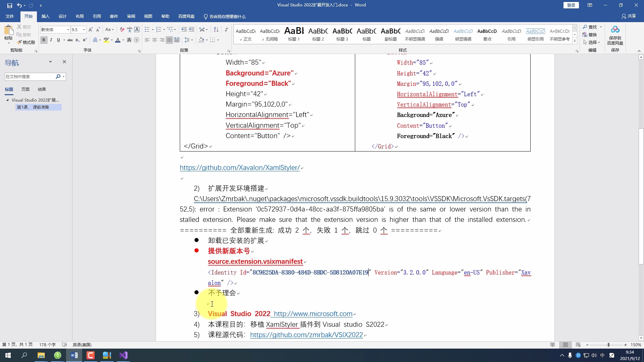Open the 审阅 ribbon tab
Image resolution: width=644 pixels, height=362 pixels.
point(131,16)
